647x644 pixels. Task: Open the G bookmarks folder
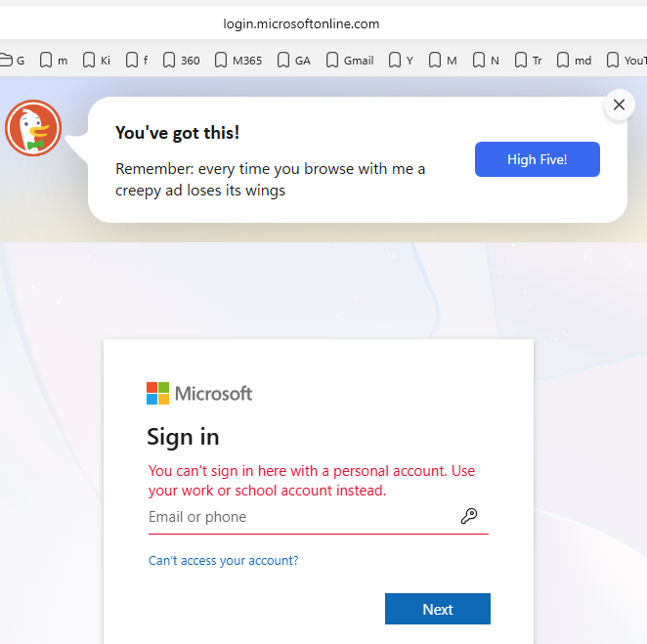[x=13, y=61]
